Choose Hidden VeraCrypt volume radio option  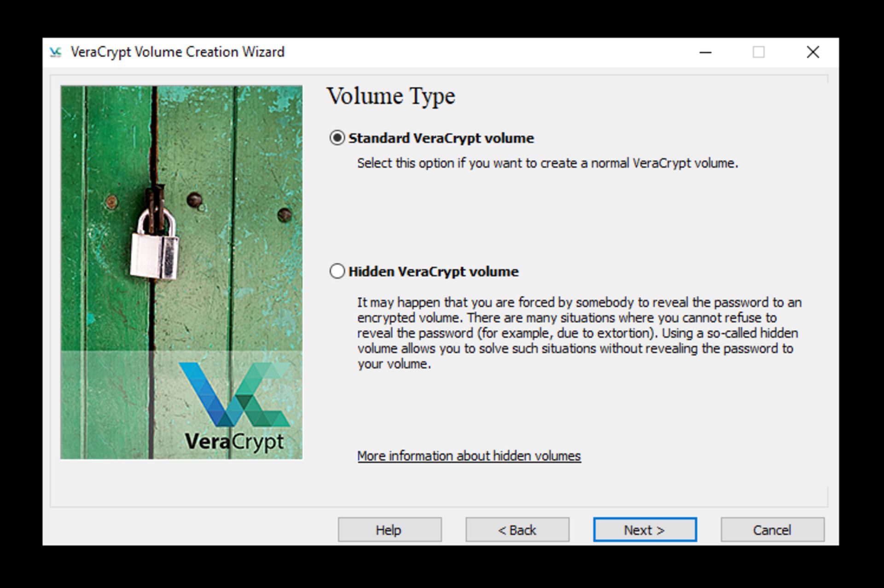click(x=337, y=271)
